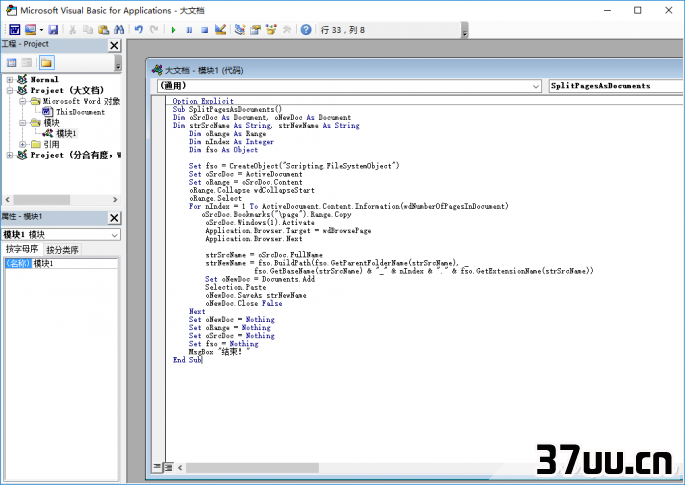Select the Normal project in tree
This screenshot has width=685, height=485.
click(44, 80)
